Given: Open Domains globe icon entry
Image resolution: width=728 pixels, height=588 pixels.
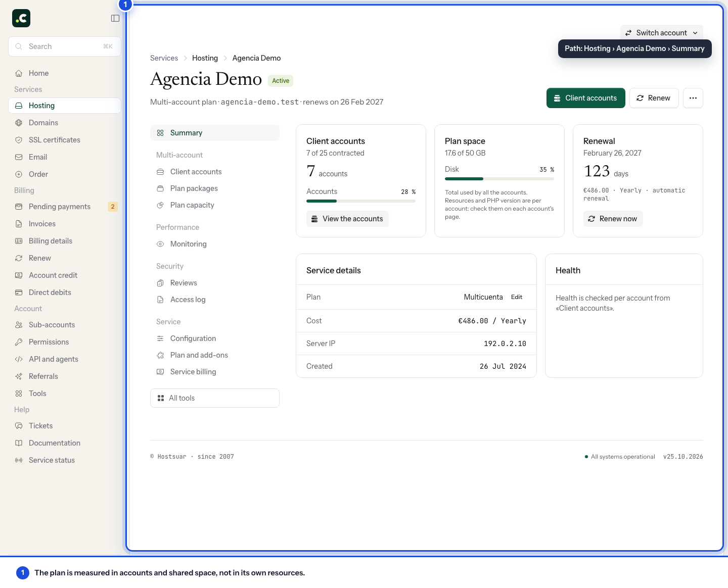Looking at the screenshot, I should [65, 123].
